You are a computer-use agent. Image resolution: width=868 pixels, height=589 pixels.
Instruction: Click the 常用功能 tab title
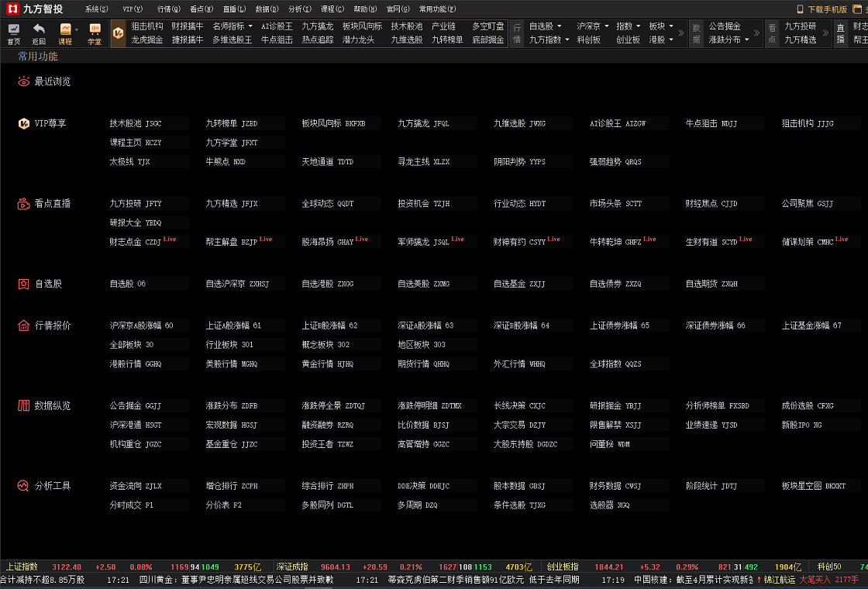[x=38, y=57]
